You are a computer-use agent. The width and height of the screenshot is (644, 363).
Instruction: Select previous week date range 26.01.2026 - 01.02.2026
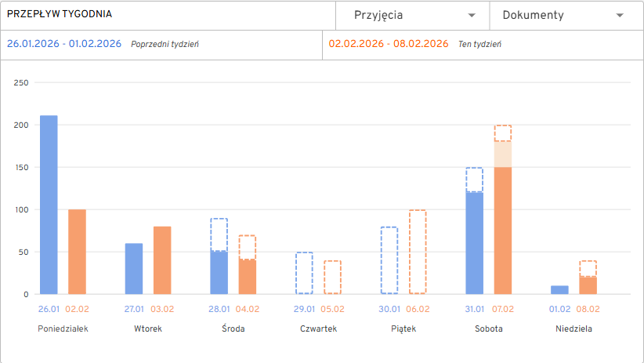tap(64, 44)
